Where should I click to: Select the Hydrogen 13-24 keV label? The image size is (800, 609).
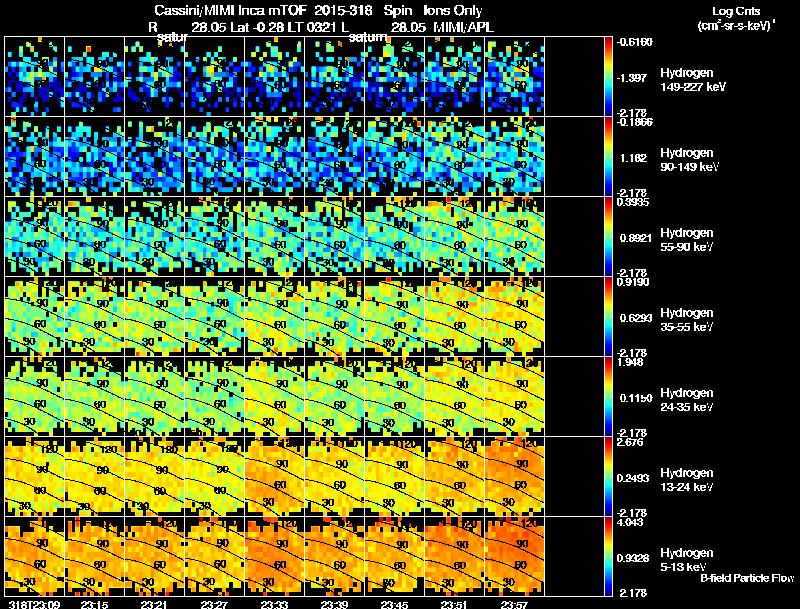[x=687, y=480]
